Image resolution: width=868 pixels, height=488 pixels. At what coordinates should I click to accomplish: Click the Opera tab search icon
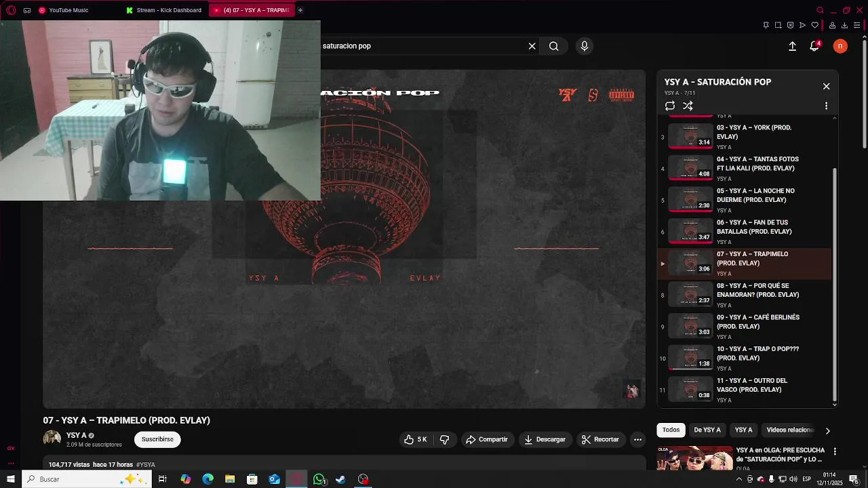coord(820,10)
